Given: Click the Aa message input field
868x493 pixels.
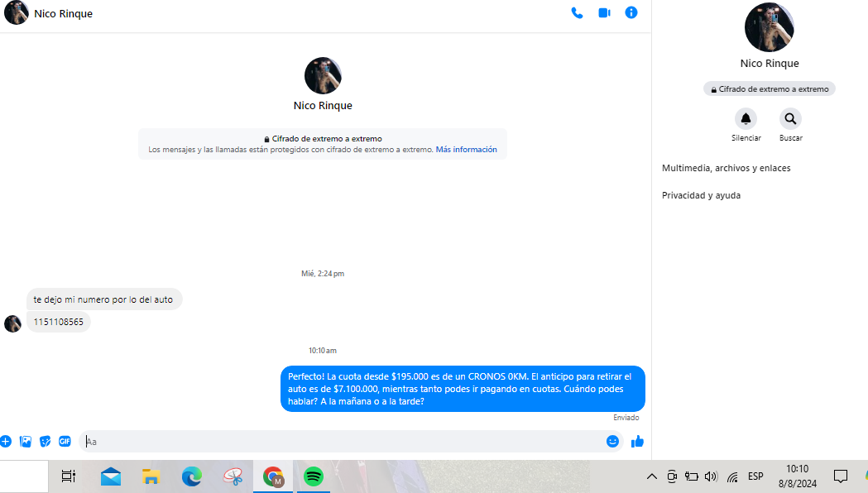Looking at the screenshot, I should tap(343, 442).
